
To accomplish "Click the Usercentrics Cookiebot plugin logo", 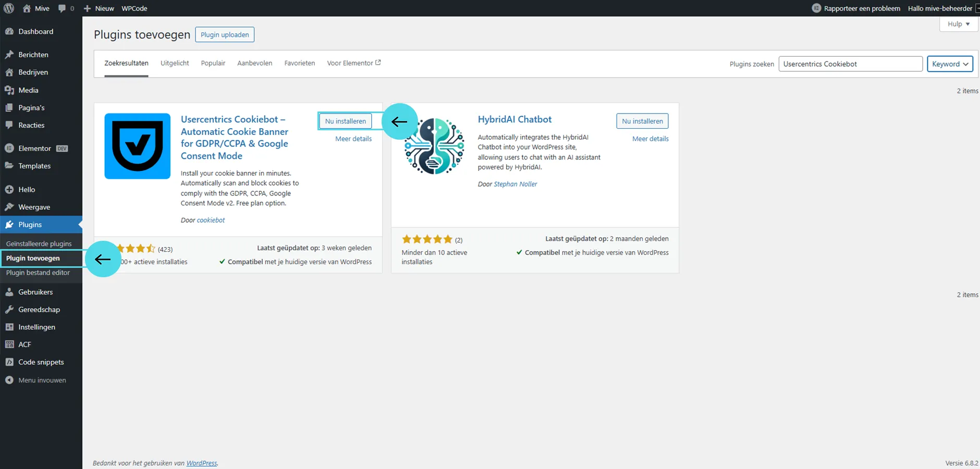I will pos(138,146).
